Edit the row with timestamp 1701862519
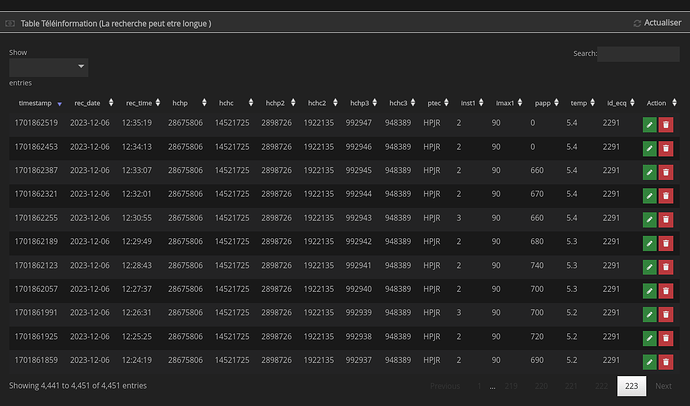Image resolution: width=690 pixels, height=406 pixels. (650, 125)
